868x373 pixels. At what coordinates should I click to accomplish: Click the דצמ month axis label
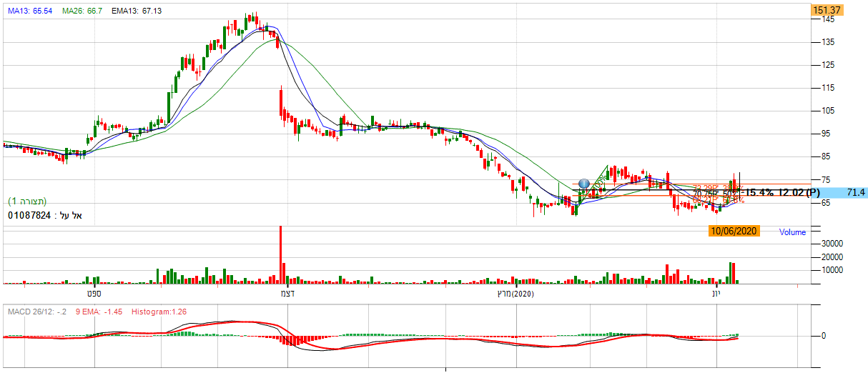point(287,294)
